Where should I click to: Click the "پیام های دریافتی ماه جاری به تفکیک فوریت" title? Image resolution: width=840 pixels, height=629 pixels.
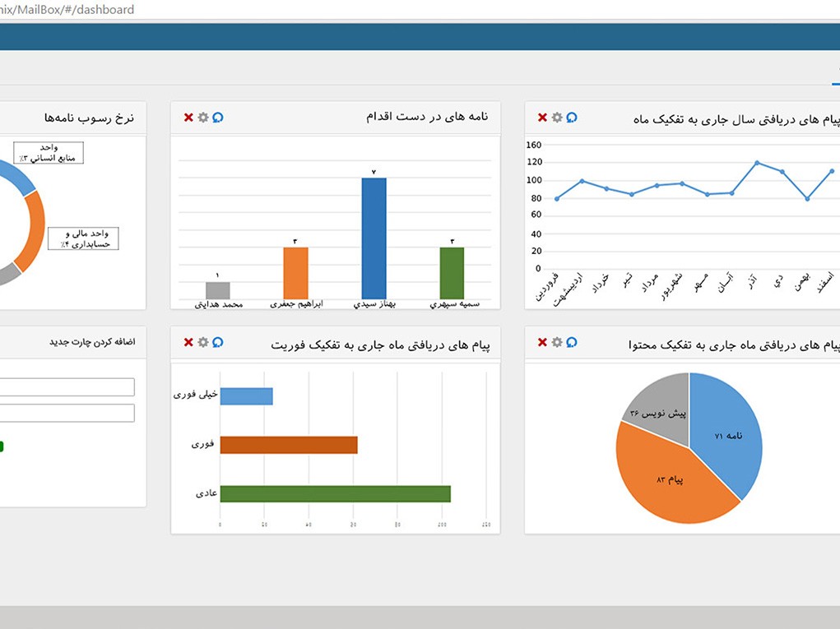380,345
